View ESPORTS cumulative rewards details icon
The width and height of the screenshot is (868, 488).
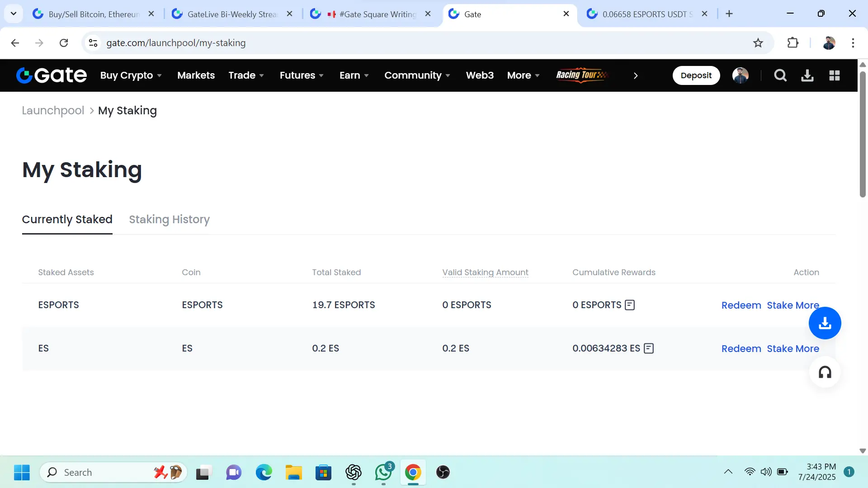point(630,305)
